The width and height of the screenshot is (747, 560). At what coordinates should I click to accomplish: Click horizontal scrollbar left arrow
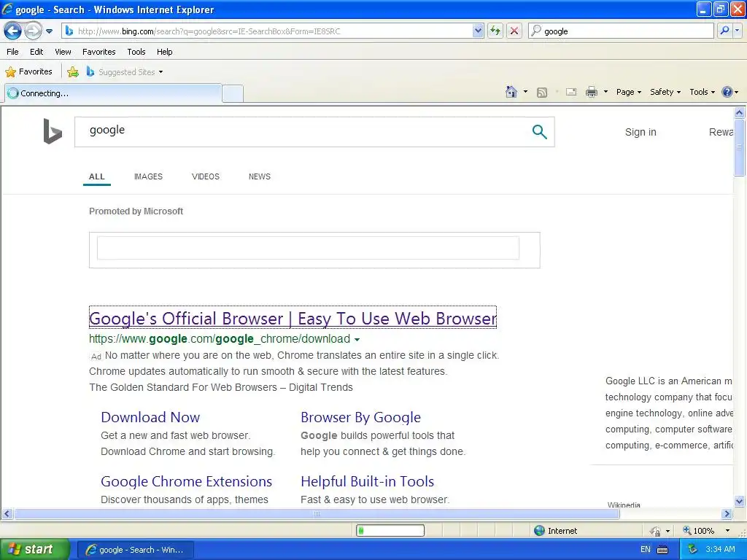[x=7, y=514]
